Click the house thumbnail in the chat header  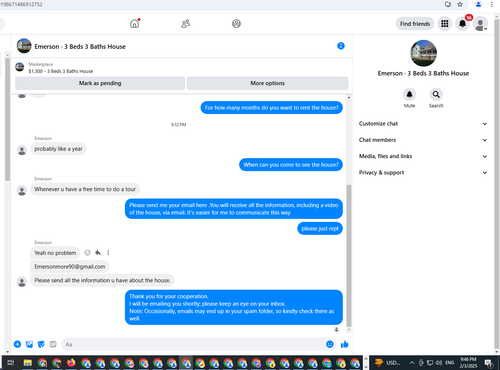[x=24, y=46]
